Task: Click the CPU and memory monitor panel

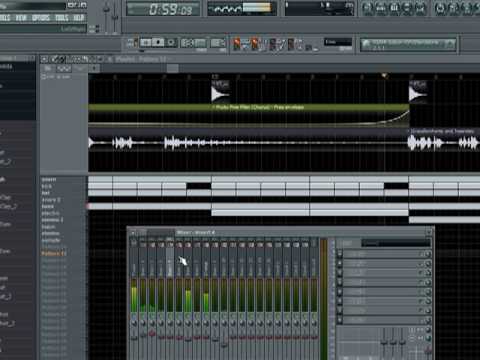Action: (319, 9)
